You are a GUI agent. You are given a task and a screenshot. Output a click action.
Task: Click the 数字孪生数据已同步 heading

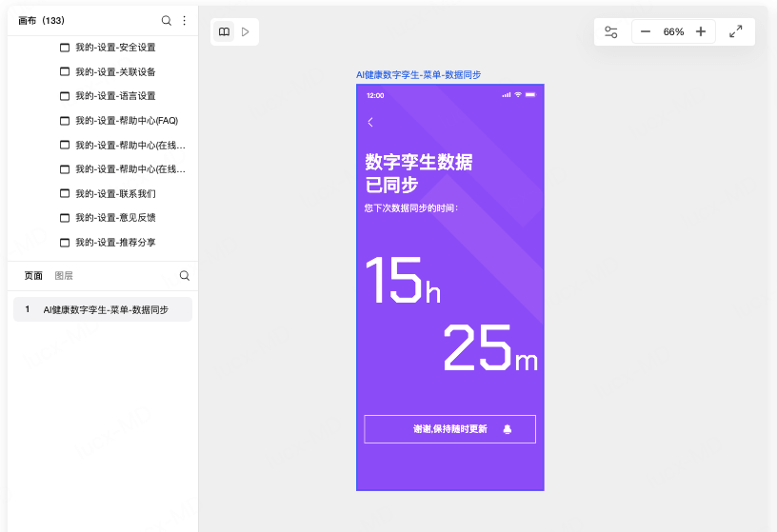pyautogui.click(x=419, y=173)
